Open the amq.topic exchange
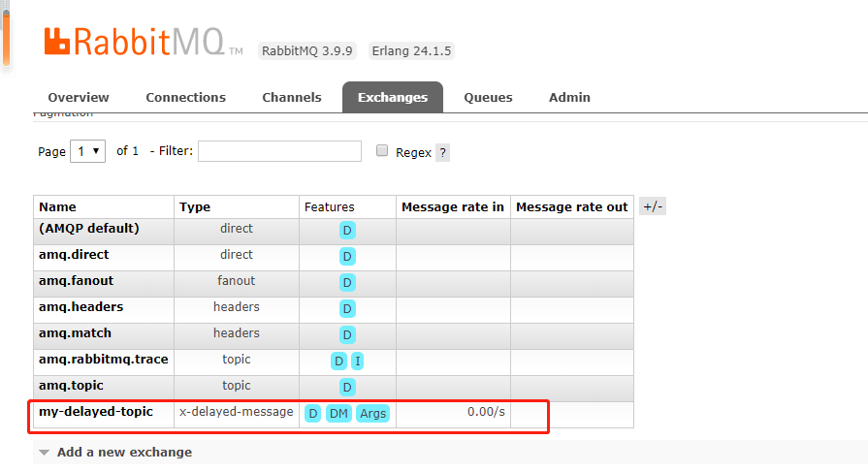Screen dimensions: 868x472 click(x=71, y=386)
